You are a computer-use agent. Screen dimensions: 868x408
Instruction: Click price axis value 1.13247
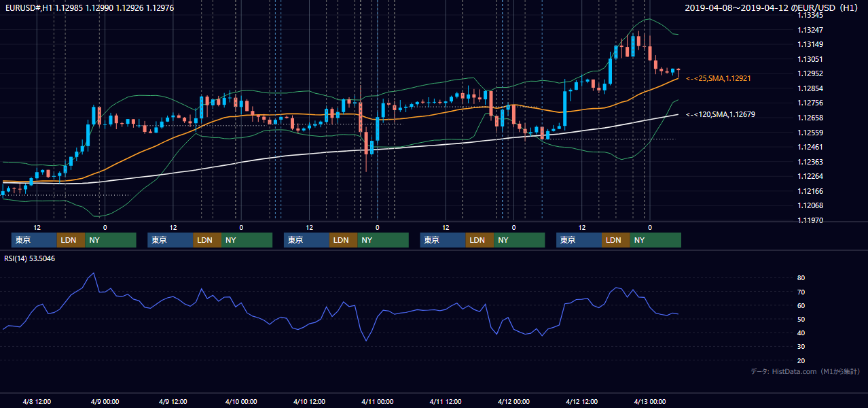[810, 30]
